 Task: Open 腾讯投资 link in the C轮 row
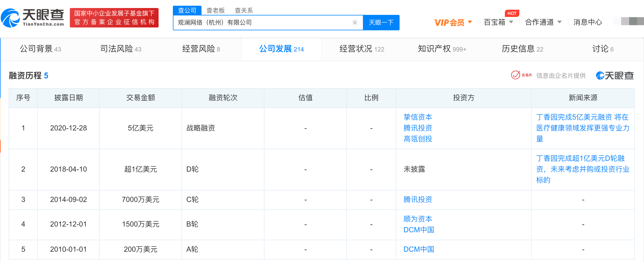pos(418,199)
